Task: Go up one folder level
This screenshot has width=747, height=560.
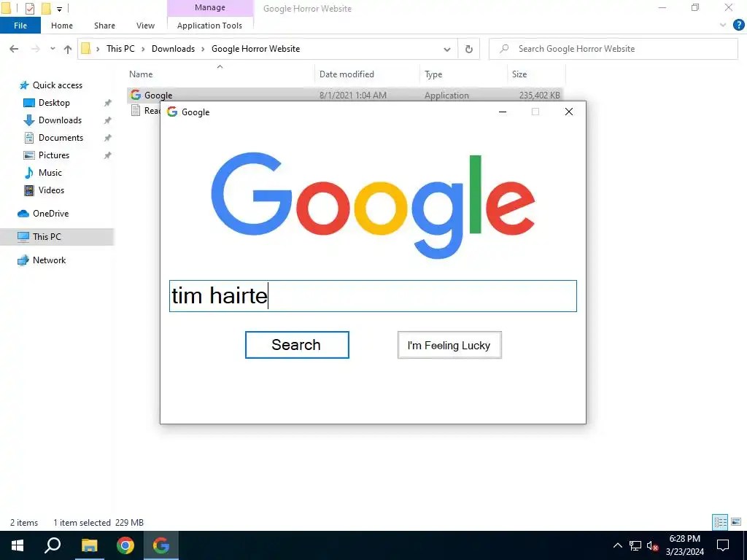Action: tap(68, 49)
